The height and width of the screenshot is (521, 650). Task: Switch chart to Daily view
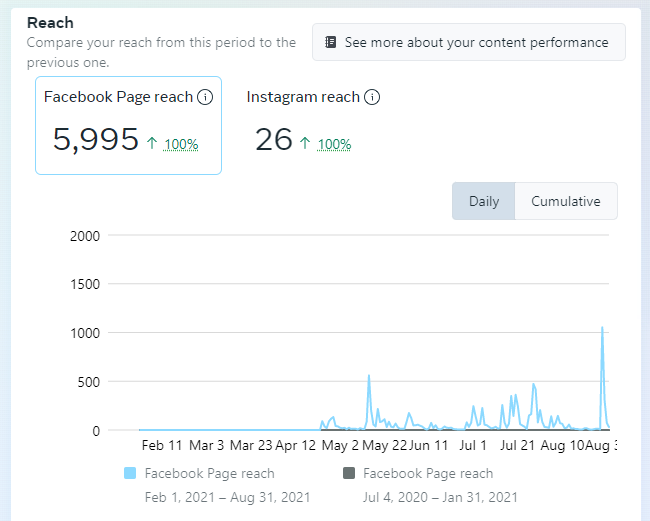click(483, 201)
